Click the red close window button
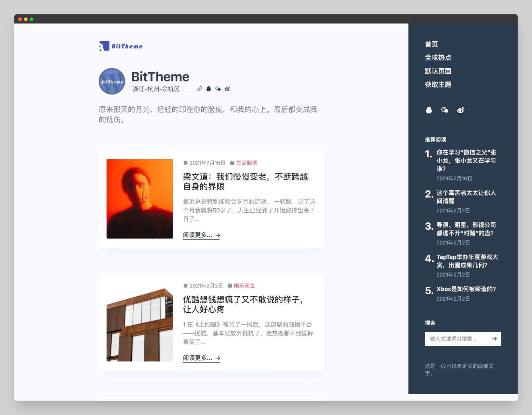The width and height of the screenshot is (532, 415). coord(20,19)
